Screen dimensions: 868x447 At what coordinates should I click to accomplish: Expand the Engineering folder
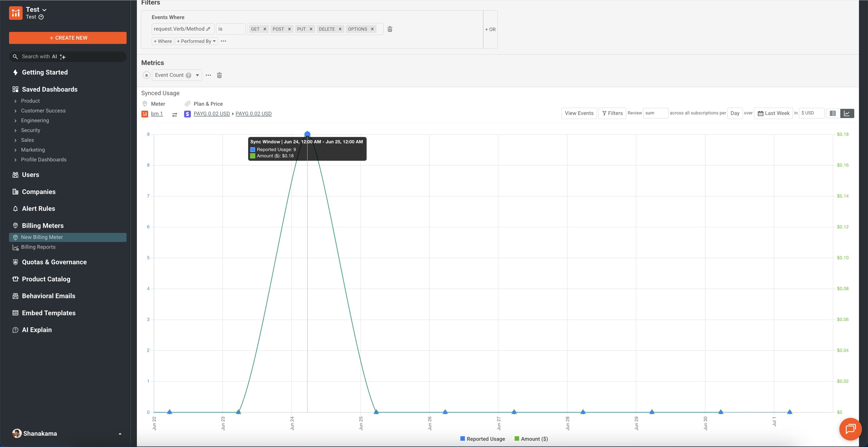click(35, 120)
